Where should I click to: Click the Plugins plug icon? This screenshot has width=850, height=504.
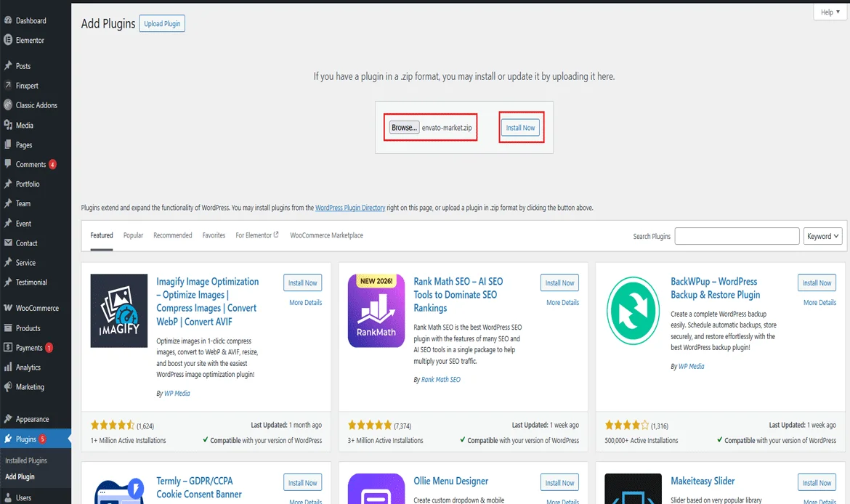(x=8, y=439)
